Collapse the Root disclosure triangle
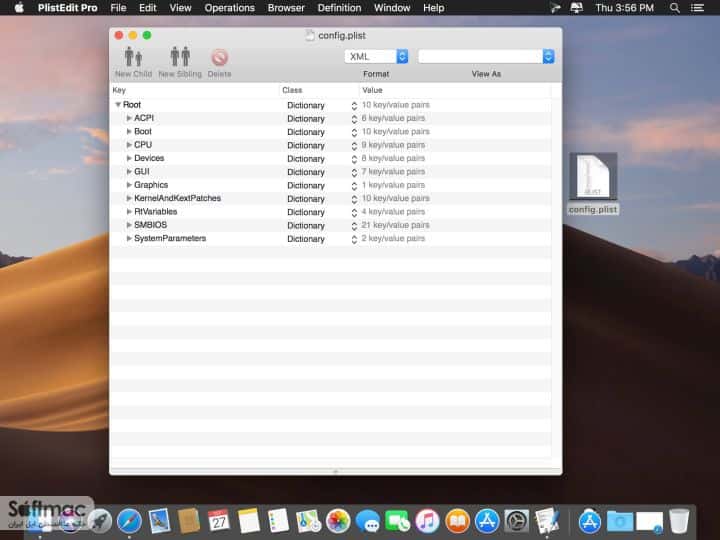Screen dimensions: 720x540 (118, 105)
